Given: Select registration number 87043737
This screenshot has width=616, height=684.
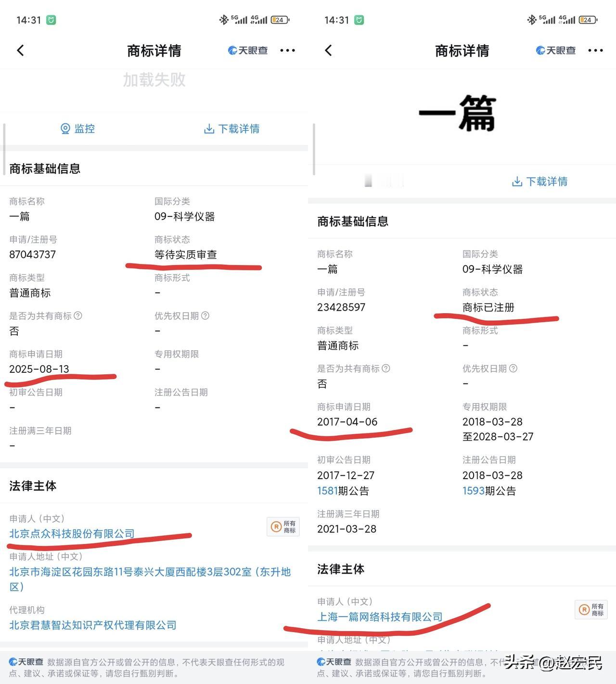Looking at the screenshot, I should tap(33, 254).
